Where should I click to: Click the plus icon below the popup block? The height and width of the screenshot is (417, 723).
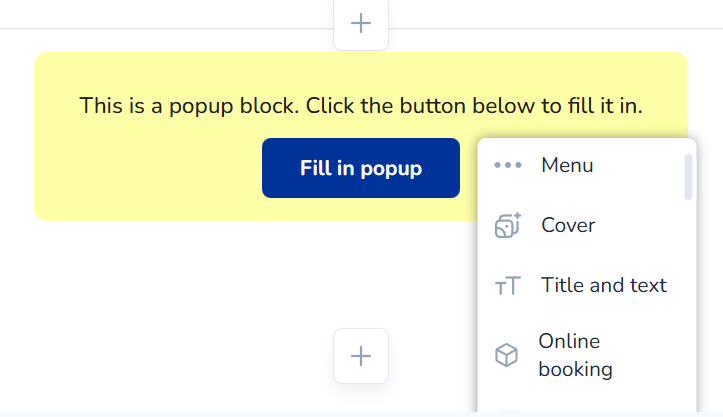click(361, 355)
